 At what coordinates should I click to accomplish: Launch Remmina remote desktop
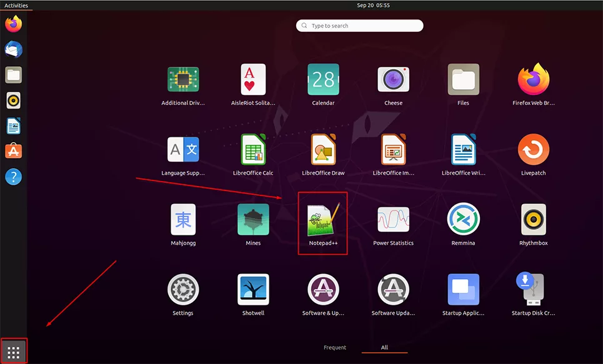coord(464,220)
